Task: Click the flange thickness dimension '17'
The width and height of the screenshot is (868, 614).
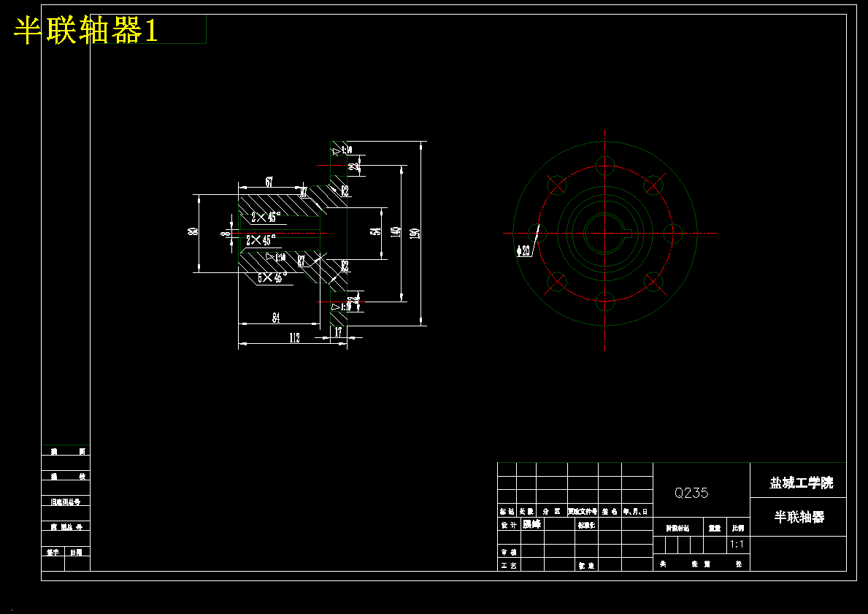Action: point(338,331)
